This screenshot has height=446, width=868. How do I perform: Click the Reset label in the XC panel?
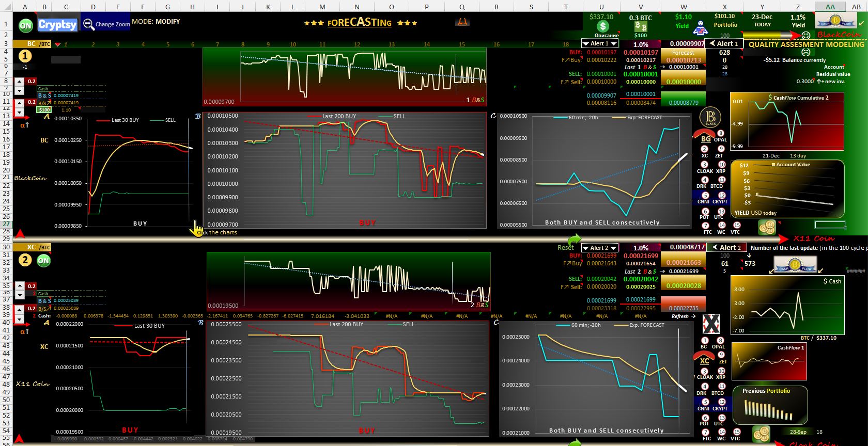click(565, 248)
